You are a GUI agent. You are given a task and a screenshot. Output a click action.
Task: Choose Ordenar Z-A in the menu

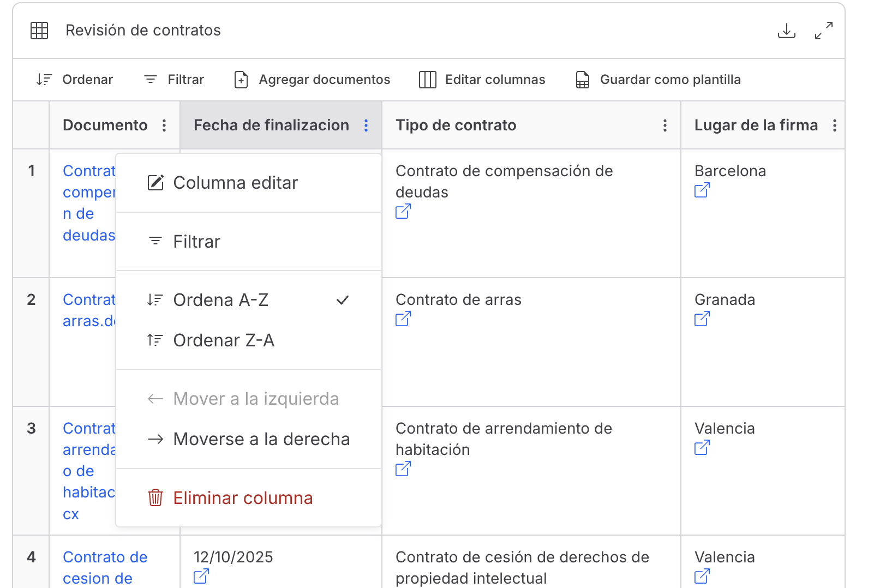224,340
